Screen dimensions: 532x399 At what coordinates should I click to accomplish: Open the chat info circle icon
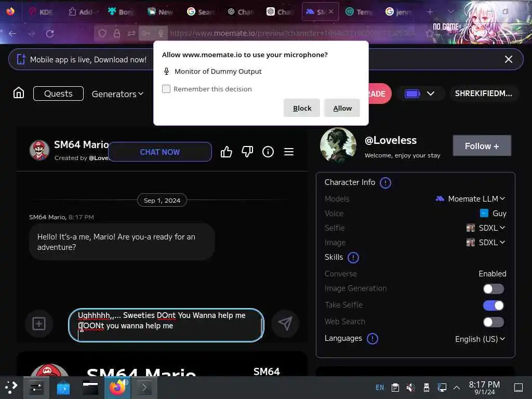pos(268,152)
